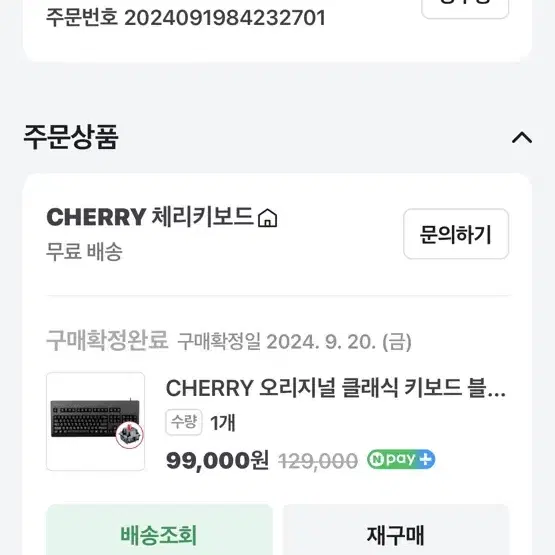Screen dimensions: 555x555
Task: Collapse the 주문상품 section chevron
Action: pyautogui.click(x=522, y=137)
